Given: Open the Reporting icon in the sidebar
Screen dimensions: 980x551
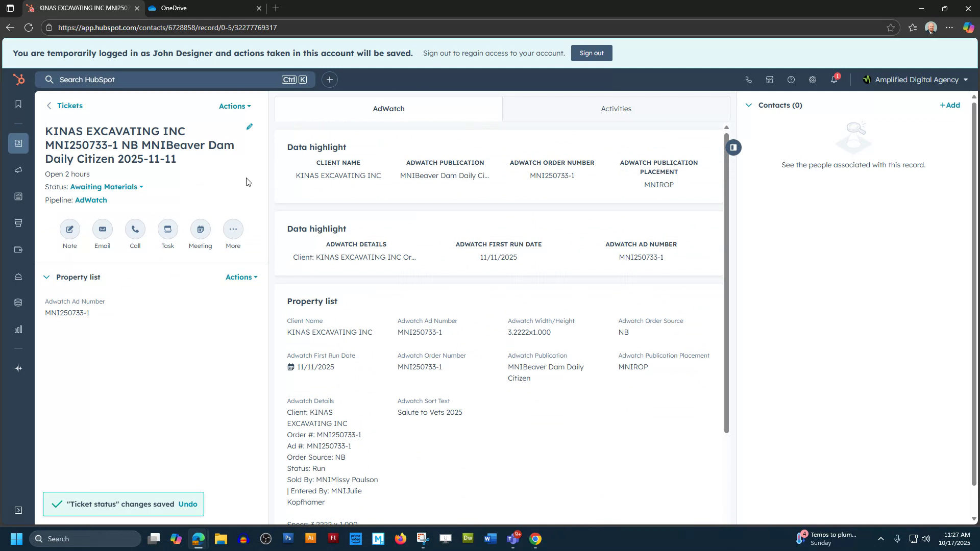Looking at the screenshot, I should pyautogui.click(x=18, y=329).
